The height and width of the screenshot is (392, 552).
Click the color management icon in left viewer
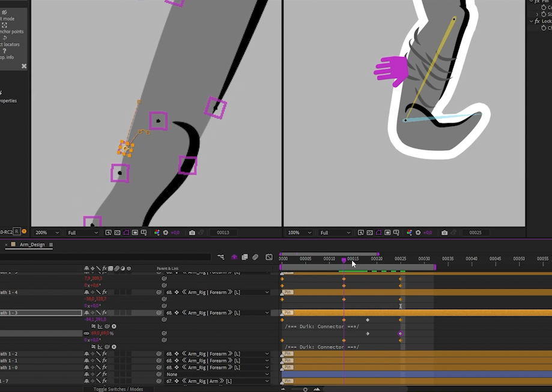point(157,232)
